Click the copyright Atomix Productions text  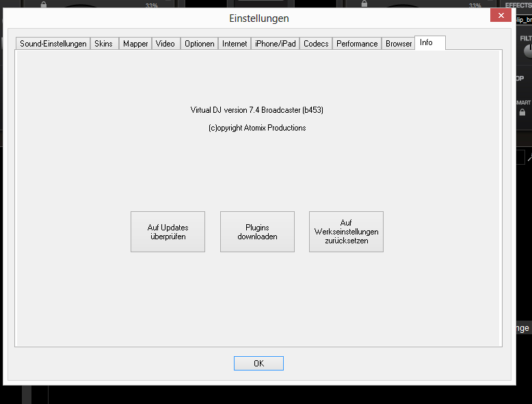pos(257,128)
